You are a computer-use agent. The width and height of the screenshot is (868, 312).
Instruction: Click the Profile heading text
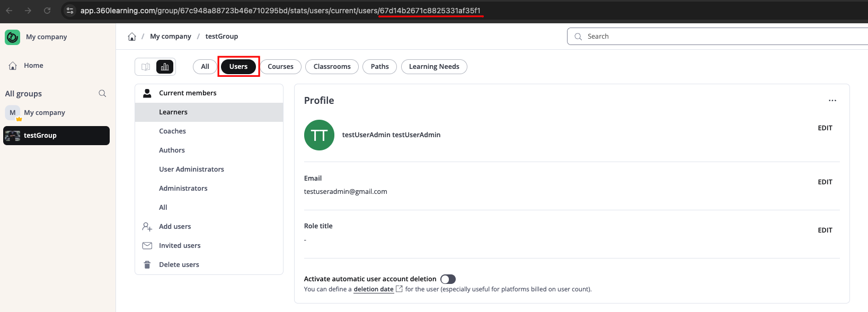pyautogui.click(x=319, y=101)
